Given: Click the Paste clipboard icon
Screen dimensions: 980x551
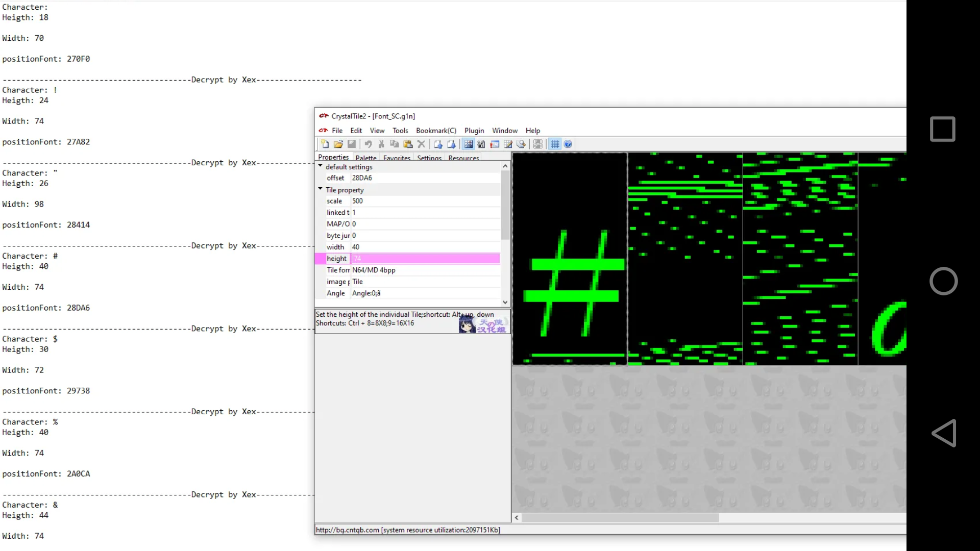Looking at the screenshot, I should [408, 144].
